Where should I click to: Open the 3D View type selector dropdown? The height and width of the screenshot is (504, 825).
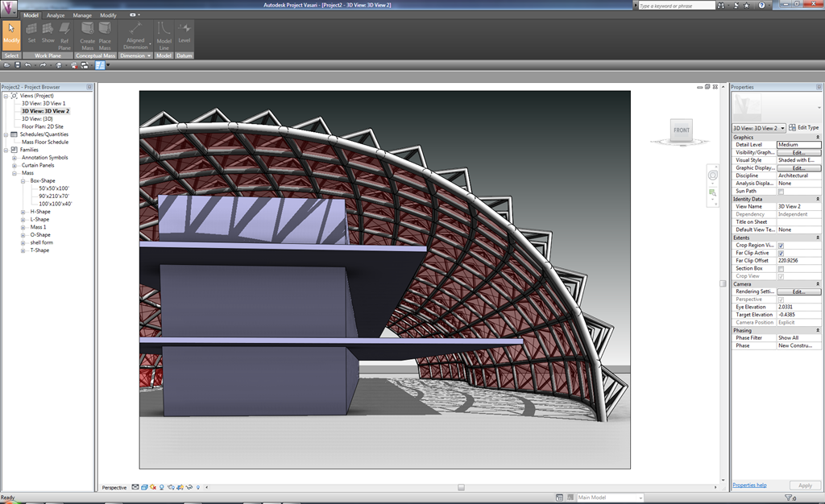(x=758, y=128)
